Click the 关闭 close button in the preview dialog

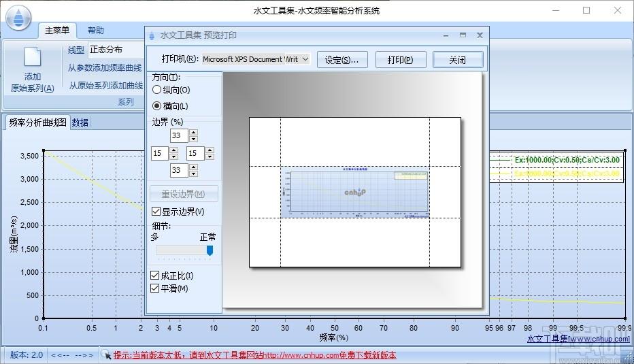tap(458, 60)
